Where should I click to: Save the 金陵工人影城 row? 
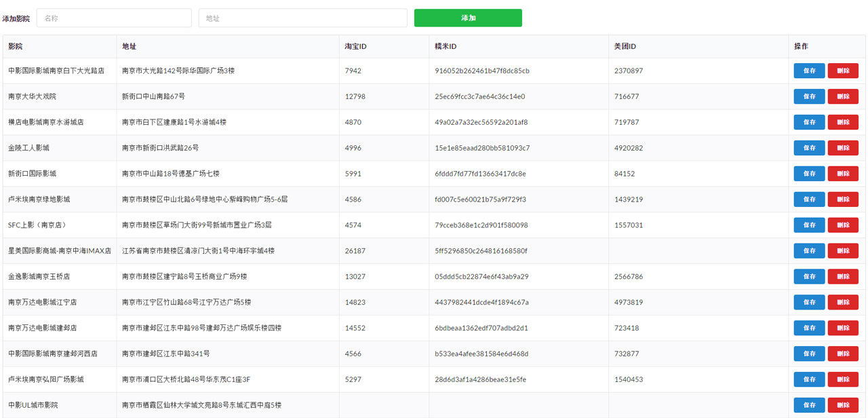(809, 148)
